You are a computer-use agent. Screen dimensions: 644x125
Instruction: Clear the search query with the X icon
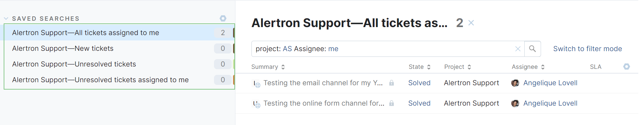(x=518, y=49)
